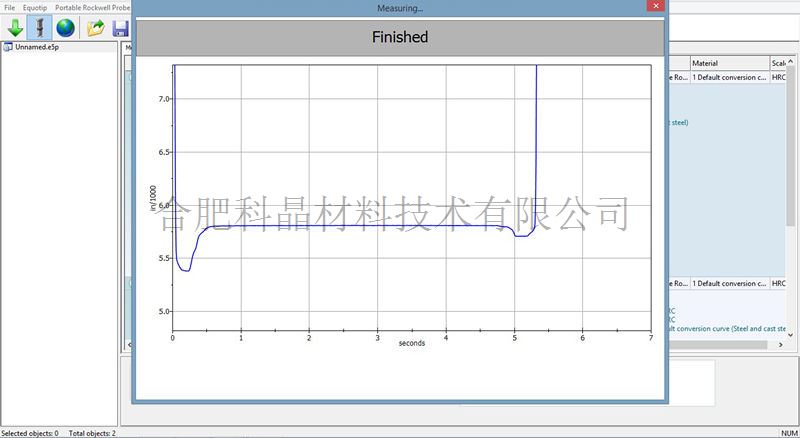The height and width of the screenshot is (438, 800).
Task: Select the first Default conversion curve row
Action: (730, 76)
